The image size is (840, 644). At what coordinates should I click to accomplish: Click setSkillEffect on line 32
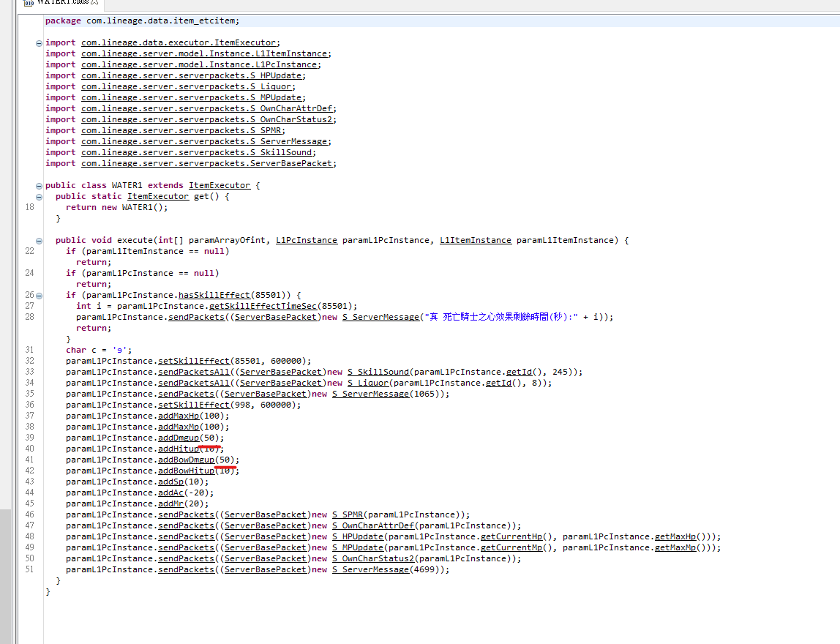pos(194,361)
